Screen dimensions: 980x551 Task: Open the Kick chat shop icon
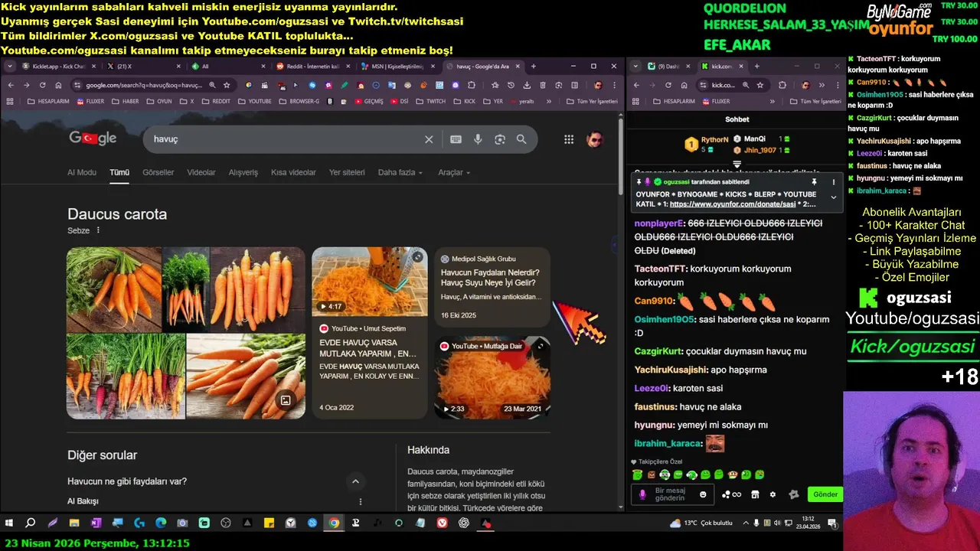(x=755, y=494)
